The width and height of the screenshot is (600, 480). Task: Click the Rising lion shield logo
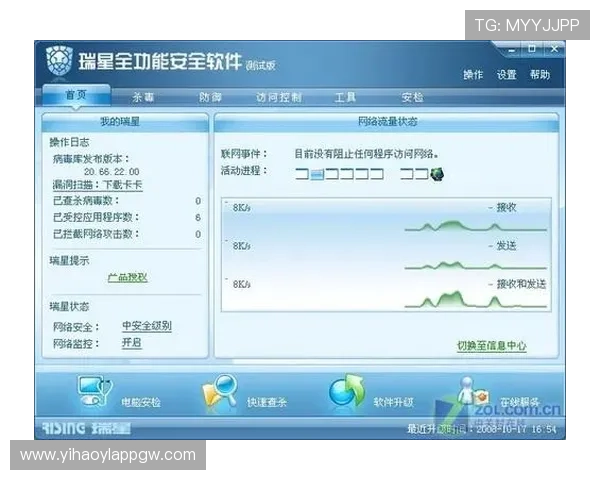60,60
